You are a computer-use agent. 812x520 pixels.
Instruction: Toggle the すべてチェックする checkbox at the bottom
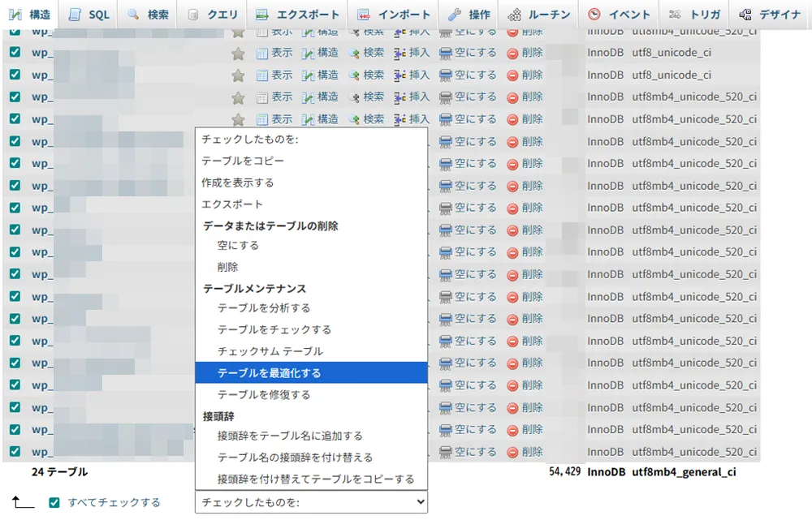point(54,503)
